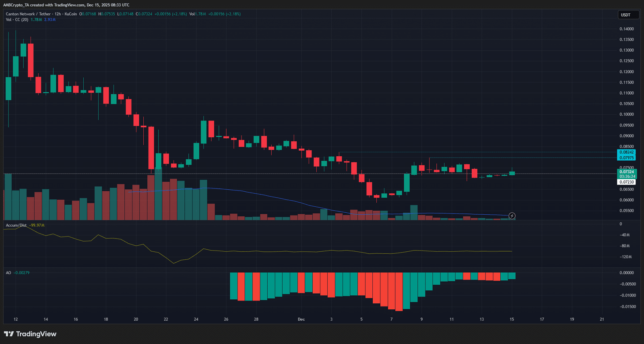Viewport: 644px width, 344px height.
Task: Click the 24 date label on time axis
Action: pyautogui.click(x=196, y=319)
